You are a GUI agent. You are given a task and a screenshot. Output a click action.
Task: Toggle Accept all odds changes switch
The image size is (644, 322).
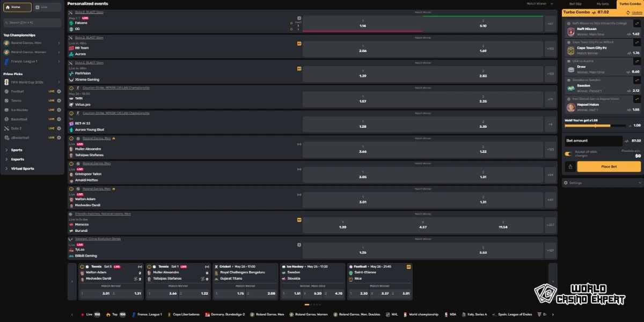568,153
